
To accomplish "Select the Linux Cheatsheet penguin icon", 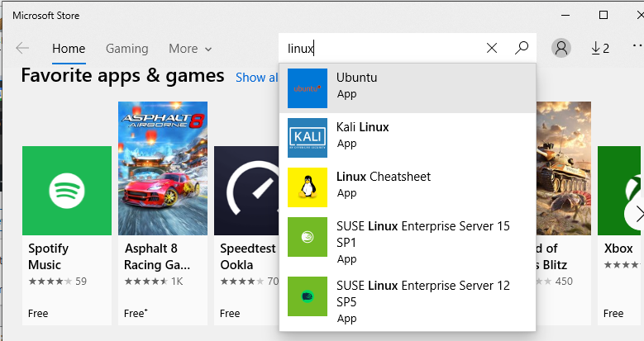I will point(308,187).
